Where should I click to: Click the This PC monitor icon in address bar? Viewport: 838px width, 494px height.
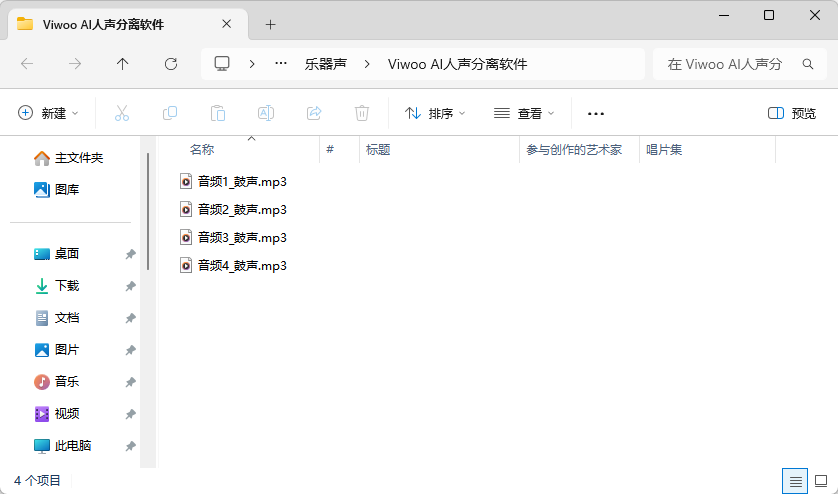click(x=222, y=64)
